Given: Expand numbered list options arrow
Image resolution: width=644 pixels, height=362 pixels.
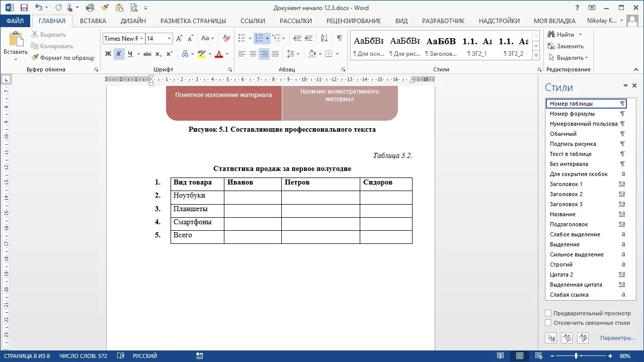Looking at the screenshot, I should tap(267, 39).
